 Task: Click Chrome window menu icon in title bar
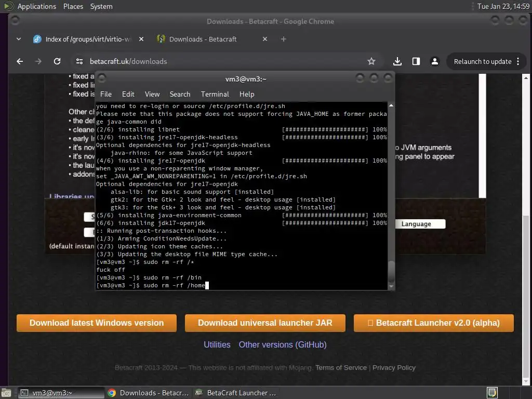click(15, 20)
